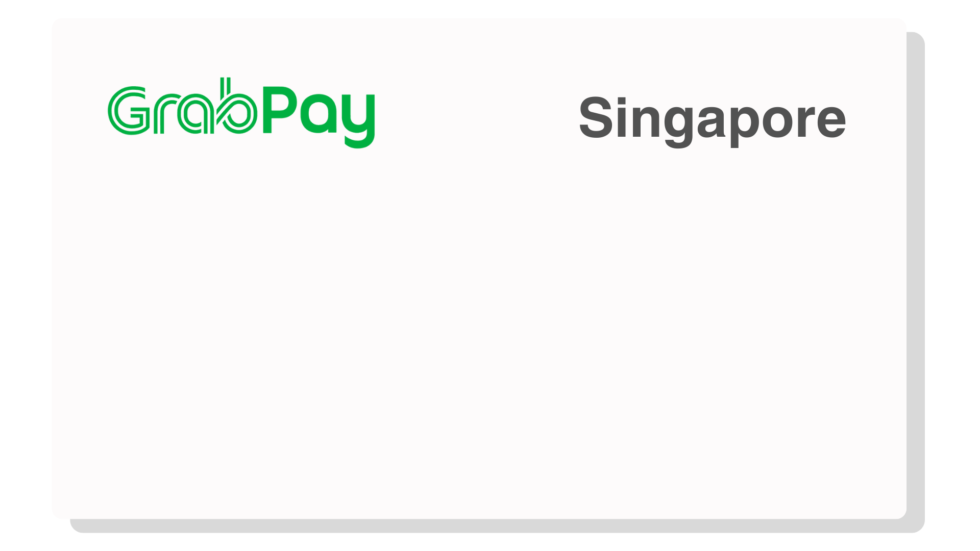The image size is (980, 551).
Task: Click the gray shadow beneath the card
Action: [x=498, y=526]
